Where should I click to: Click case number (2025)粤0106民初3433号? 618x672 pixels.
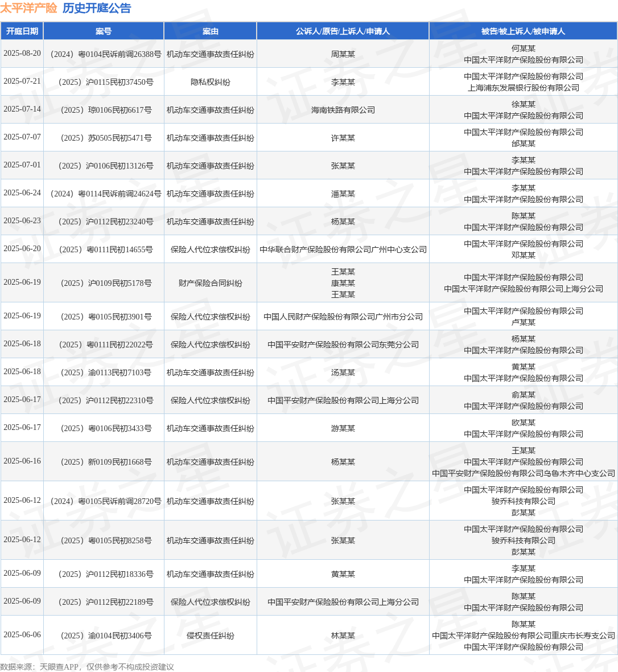[x=106, y=428]
